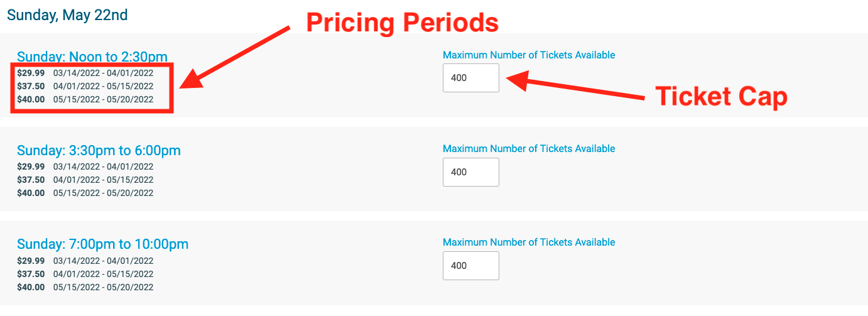Open the Sunday: Noon to 2:30pm slot
This screenshot has width=868, height=316.
[92, 57]
